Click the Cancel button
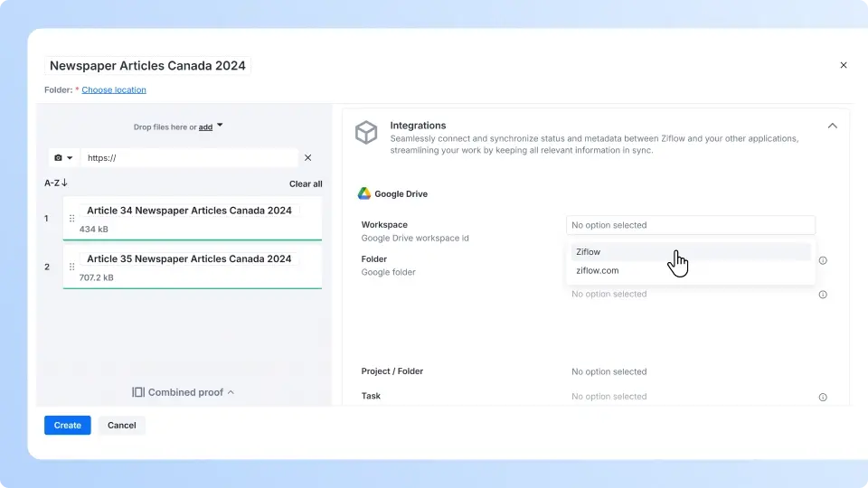Screen dimensions: 868x488 122,426
